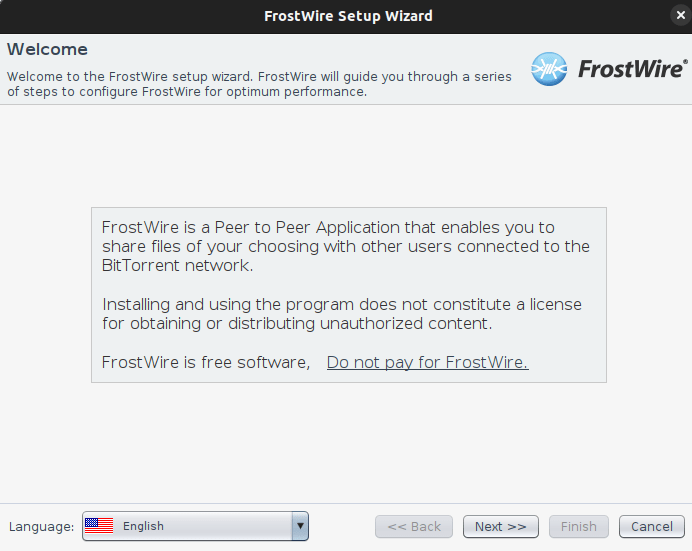
Task: Click the FrostWire globe logo icon
Action: (549, 69)
